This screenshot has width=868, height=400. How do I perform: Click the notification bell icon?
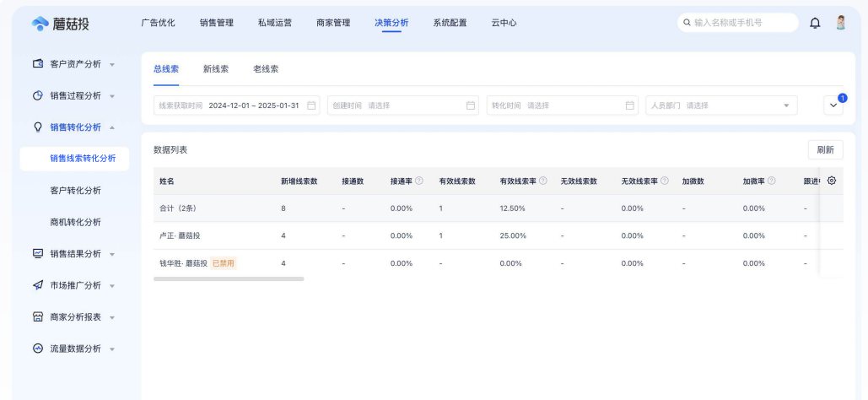point(815,23)
